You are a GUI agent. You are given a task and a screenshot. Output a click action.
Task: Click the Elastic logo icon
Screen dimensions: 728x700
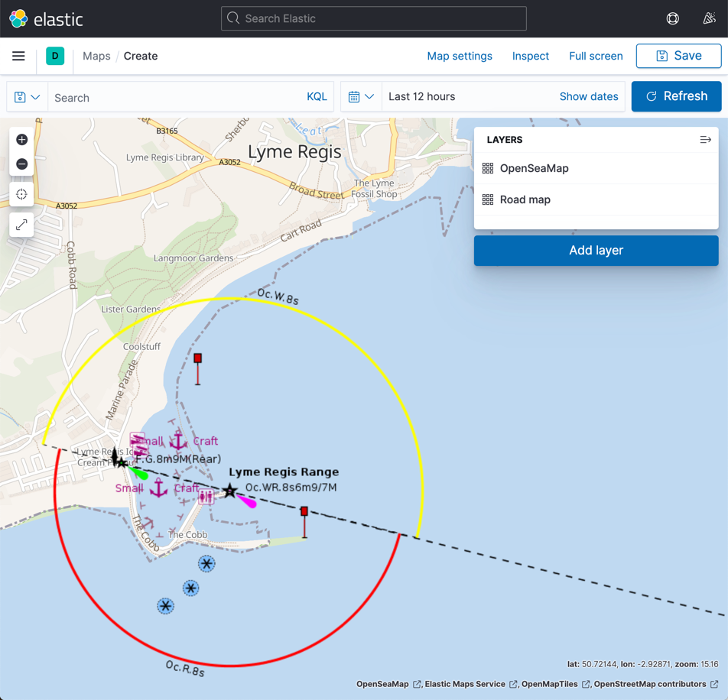coord(18,19)
